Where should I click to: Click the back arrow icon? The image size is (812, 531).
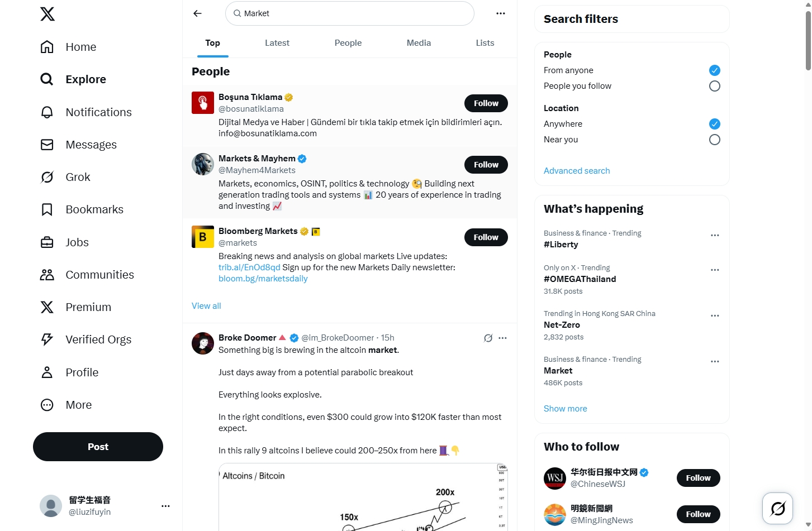(x=197, y=13)
